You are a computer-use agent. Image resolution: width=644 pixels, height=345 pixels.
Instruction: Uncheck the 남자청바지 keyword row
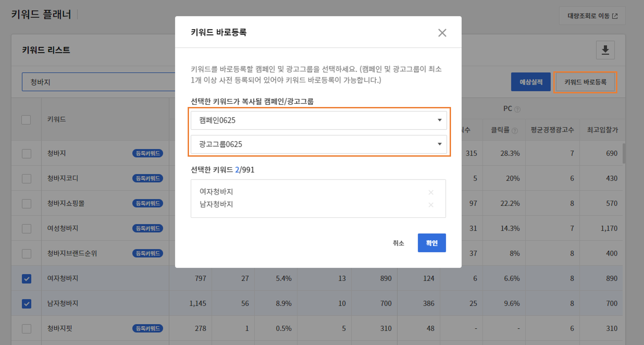(26, 304)
